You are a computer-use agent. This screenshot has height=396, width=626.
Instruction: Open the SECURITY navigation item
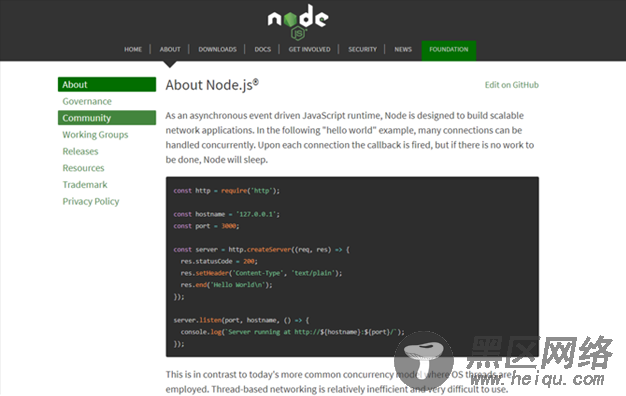[363, 50]
